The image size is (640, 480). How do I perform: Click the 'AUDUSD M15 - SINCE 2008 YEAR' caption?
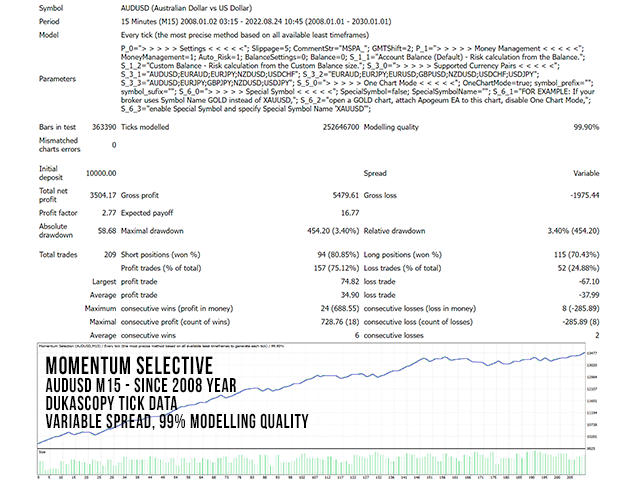point(141,385)
